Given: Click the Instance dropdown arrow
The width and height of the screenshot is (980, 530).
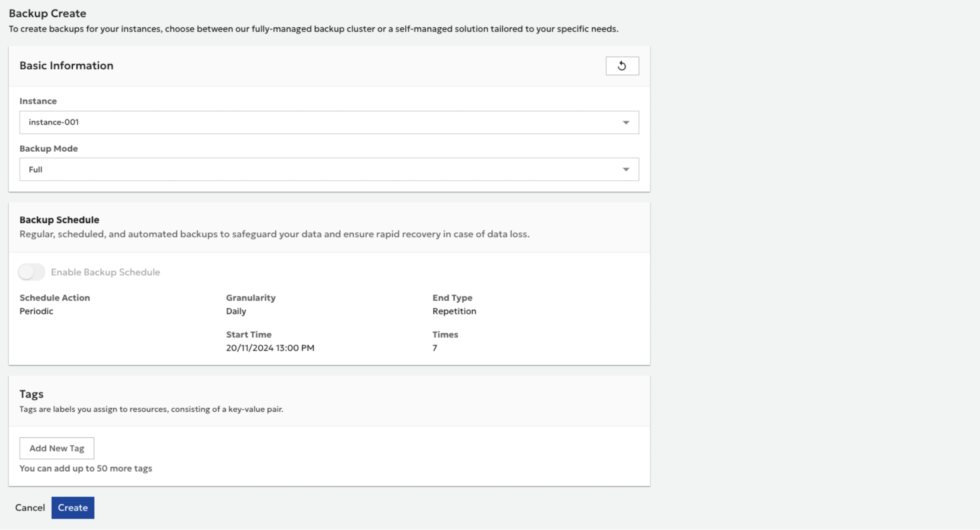Looking at the screenshot, I should [x=626, y=122].
